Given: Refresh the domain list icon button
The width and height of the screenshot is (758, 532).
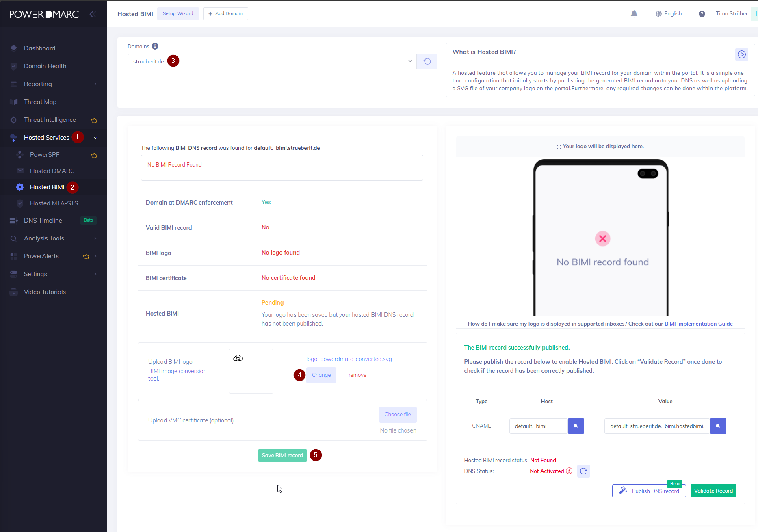Looking at the screenshot, I should [x=427, y=61].
